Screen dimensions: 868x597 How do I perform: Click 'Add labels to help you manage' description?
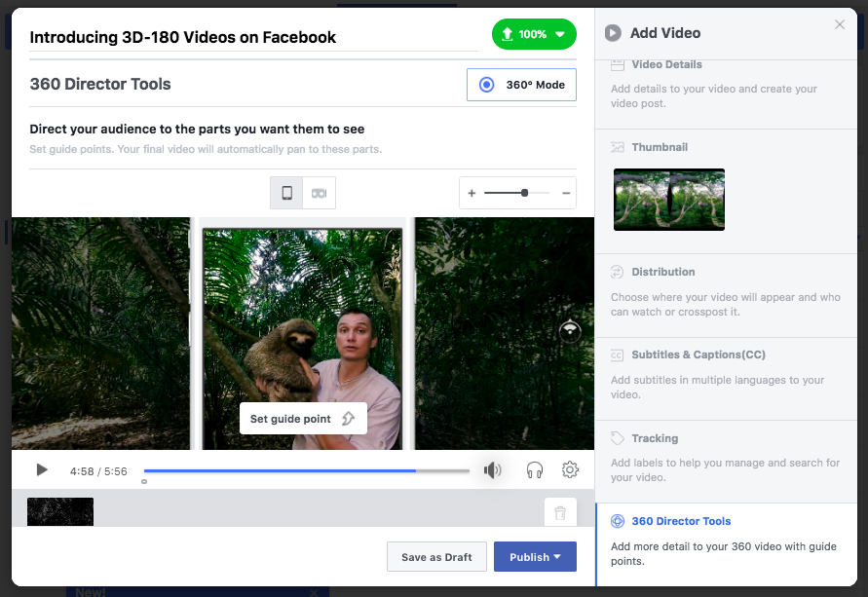click(725, 470)
